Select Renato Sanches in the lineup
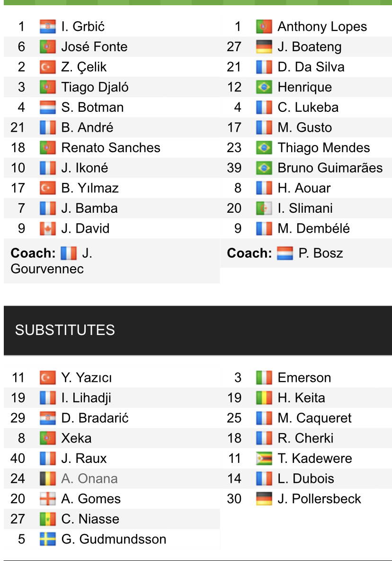The image size is (392, 561). coord(111,147)
